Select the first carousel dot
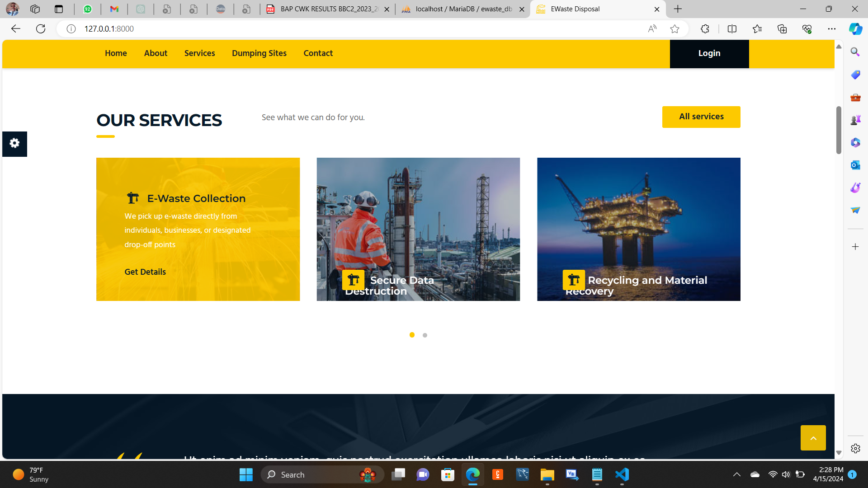Viewport: 868px width, 488px height. 412,335
